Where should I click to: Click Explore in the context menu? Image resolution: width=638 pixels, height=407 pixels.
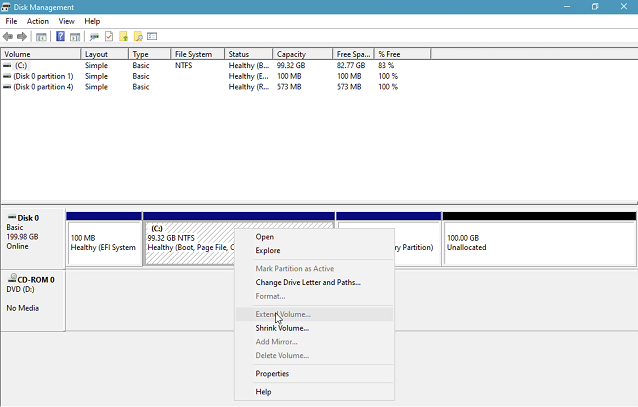pos(268,251)
